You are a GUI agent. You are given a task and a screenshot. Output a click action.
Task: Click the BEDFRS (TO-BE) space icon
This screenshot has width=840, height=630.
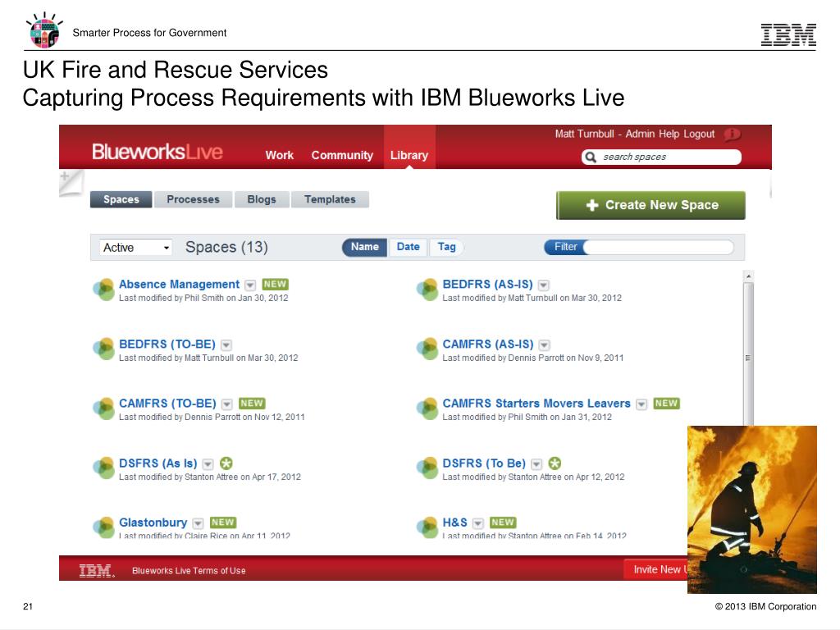[x=103, y=349]
